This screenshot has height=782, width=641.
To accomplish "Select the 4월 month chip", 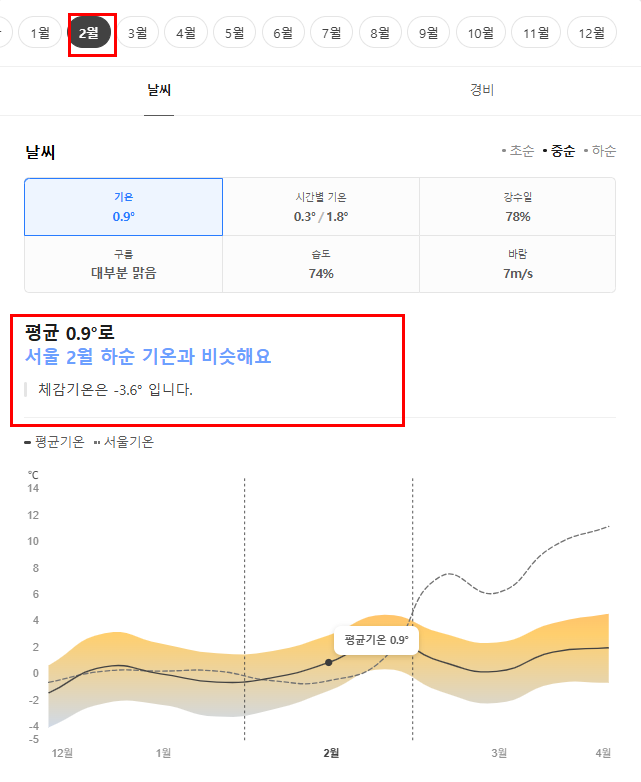I will pos(186,33).
